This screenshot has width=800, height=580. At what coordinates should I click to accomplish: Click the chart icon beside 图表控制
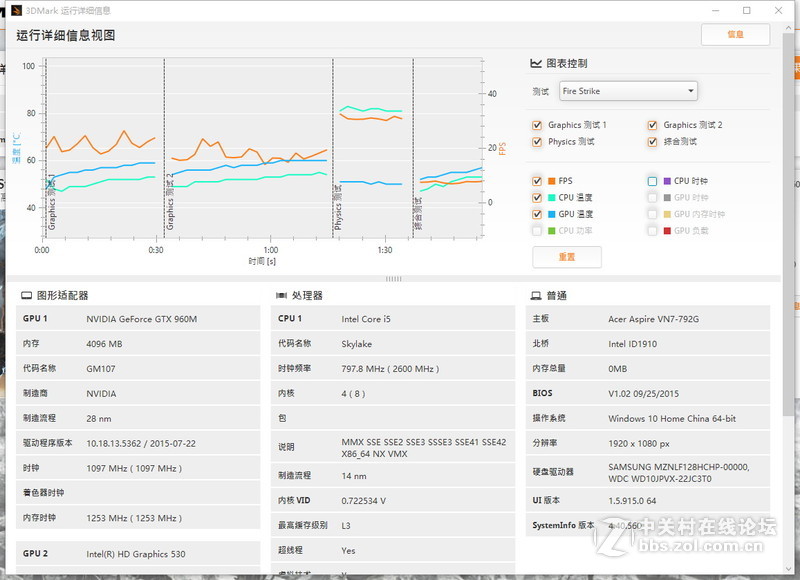pos(536,63)
